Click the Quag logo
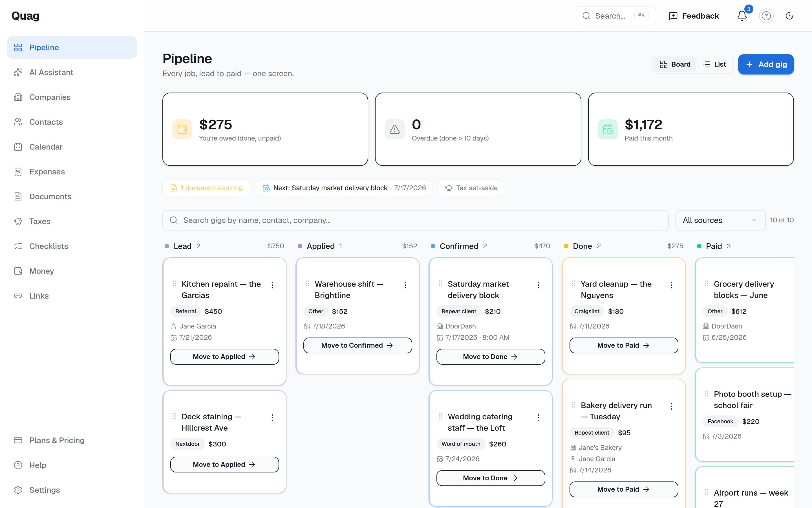The height and width of the screenshot is (508, 812). [25, 16]
